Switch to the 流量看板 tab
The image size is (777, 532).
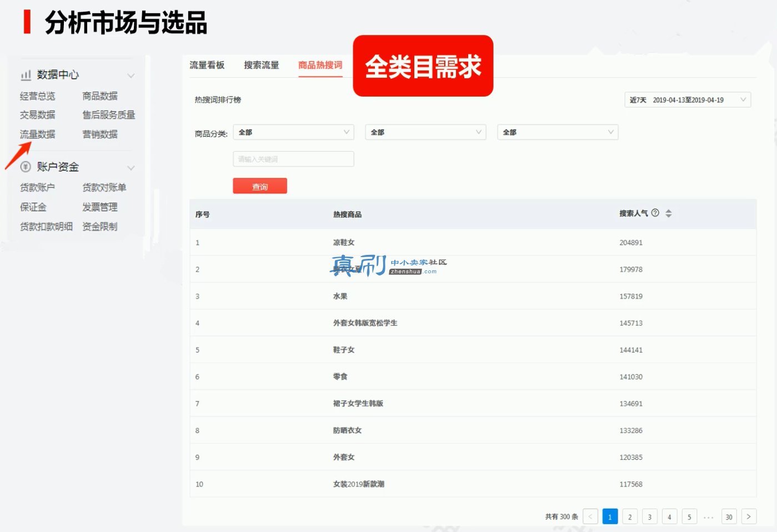[207, 65]
